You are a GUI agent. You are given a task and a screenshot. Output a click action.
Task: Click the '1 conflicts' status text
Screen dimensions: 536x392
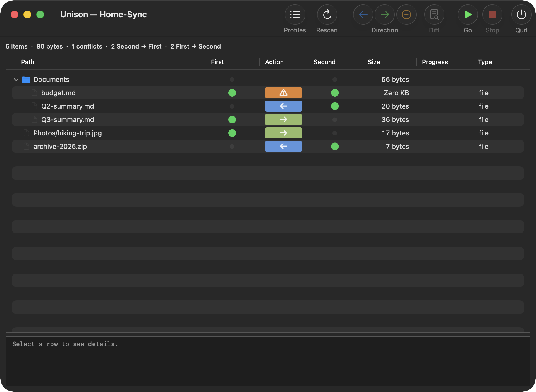[x=87, y=46]
